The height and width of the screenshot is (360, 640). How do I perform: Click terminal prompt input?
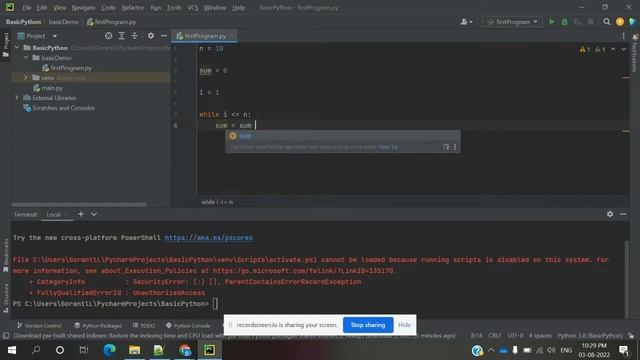[215, 304]
